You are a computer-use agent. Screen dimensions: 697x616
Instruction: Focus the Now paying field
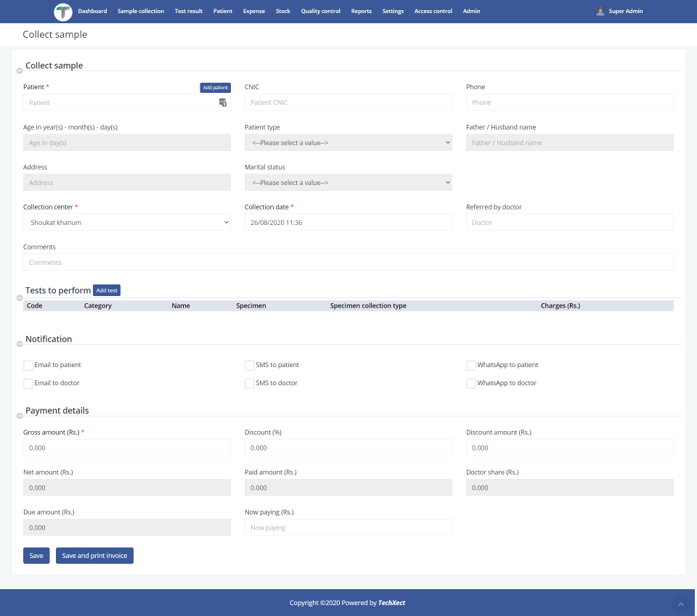point(348,528)
